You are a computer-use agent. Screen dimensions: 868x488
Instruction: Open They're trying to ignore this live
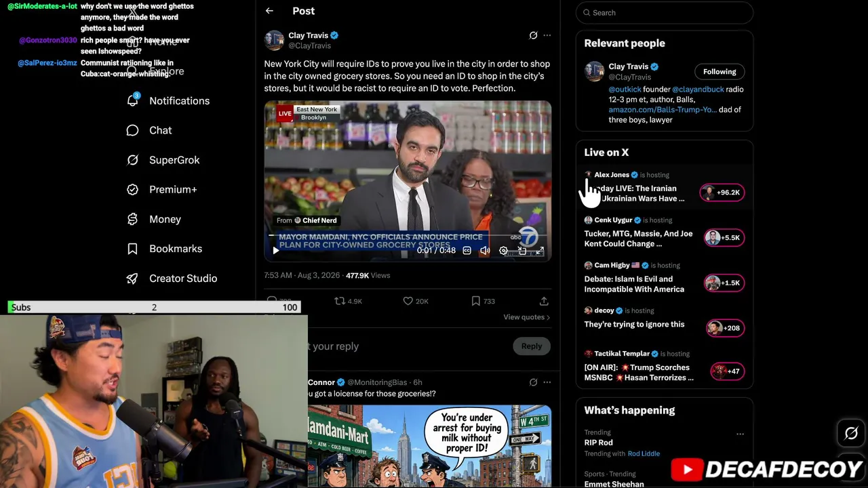(x=634, y=325)
